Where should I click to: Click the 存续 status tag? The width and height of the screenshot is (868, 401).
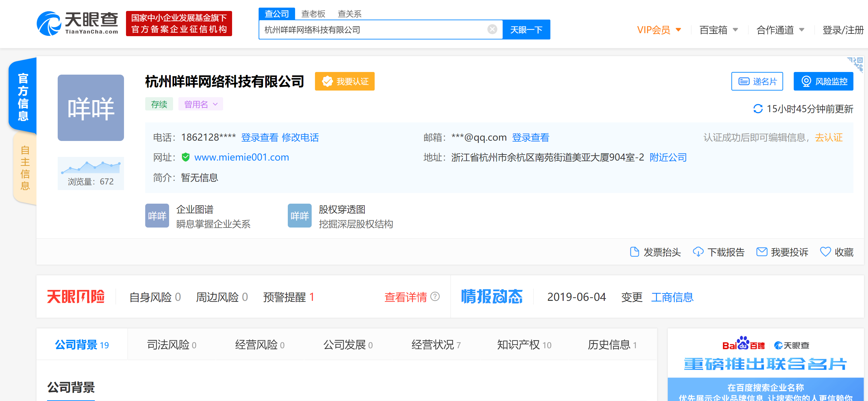(159, 104)
